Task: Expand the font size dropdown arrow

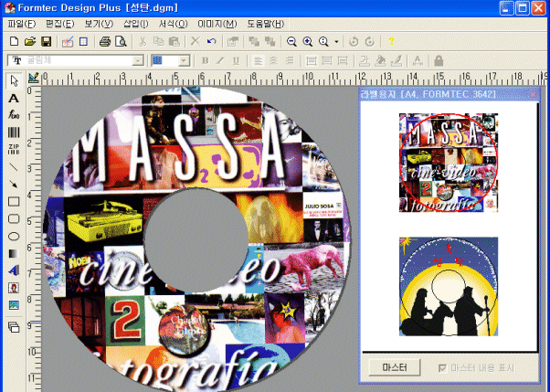Action: pos(184,61)
